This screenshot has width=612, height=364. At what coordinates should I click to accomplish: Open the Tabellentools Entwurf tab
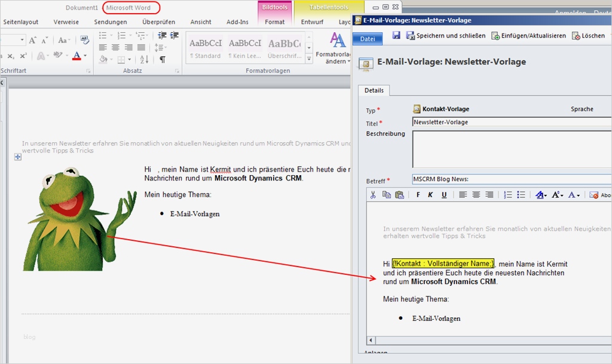coord(312,22)
